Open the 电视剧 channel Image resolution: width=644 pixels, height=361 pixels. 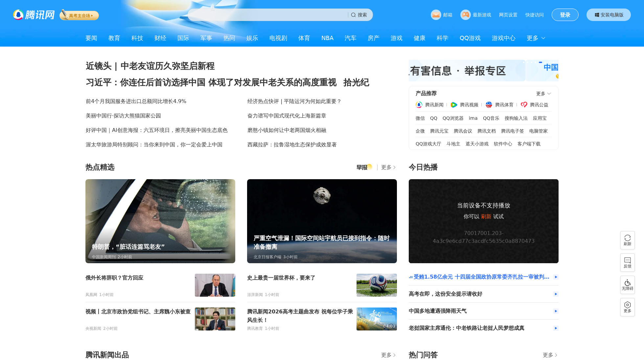click(x=278, y=38)
